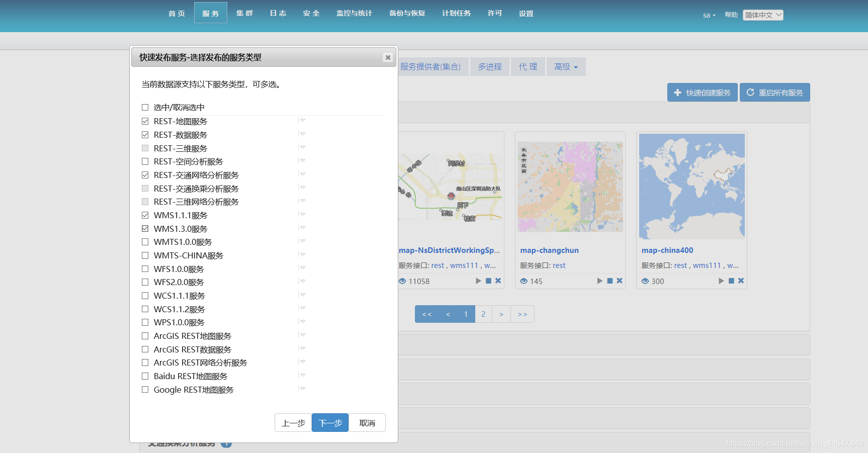Screen dimensions: 868x453
Task: Click the eye icon next to 300
Action: click(x=645, y=281)
